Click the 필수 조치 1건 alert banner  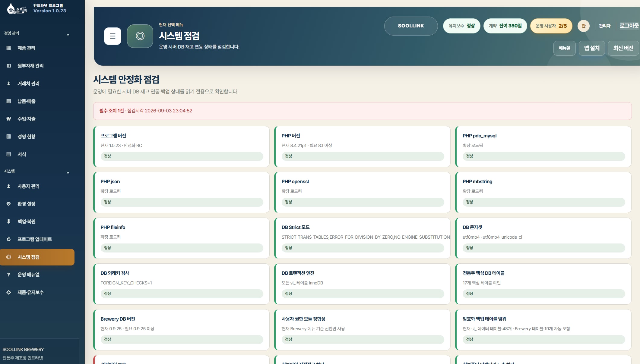point(362,111)
